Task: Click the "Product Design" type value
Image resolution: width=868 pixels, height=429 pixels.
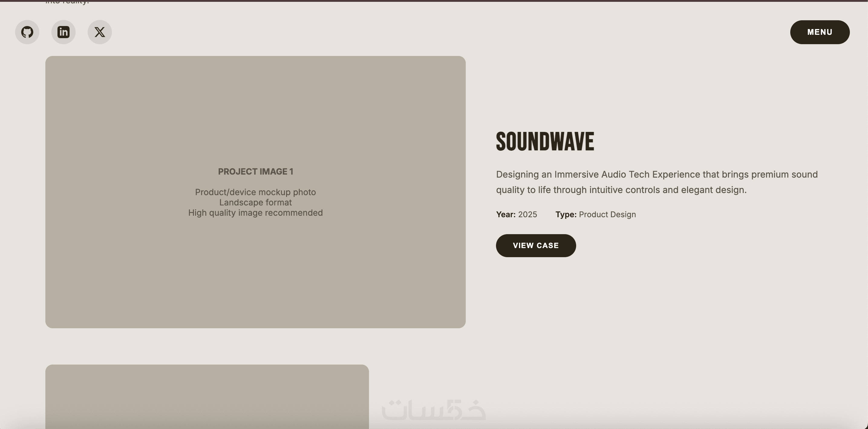Action: pos(607,215)
